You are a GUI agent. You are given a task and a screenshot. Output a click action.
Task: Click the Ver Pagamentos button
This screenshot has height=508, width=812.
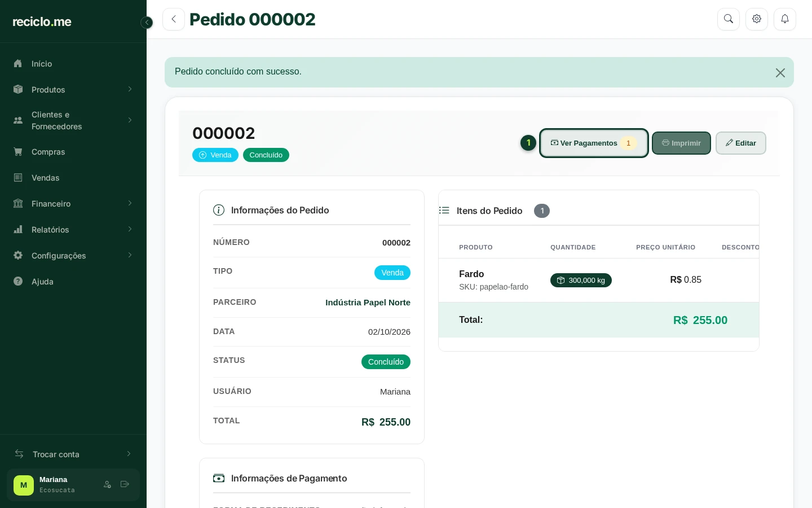coord(594,143)
